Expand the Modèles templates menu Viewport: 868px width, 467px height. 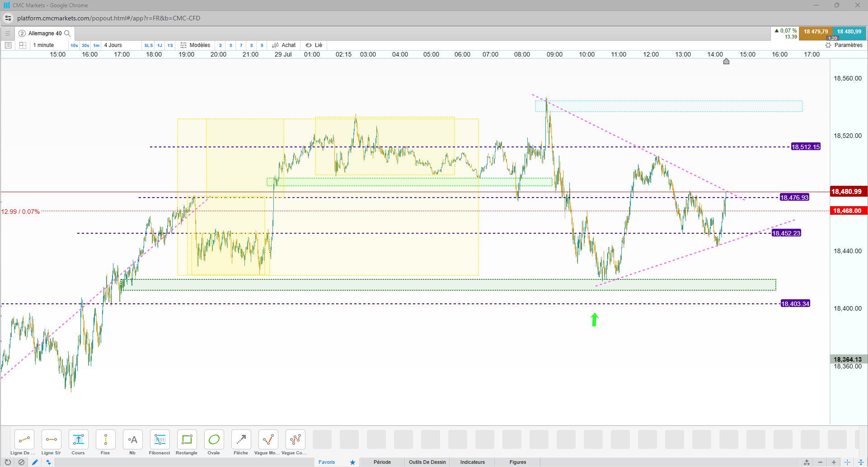tap(195, 45)
